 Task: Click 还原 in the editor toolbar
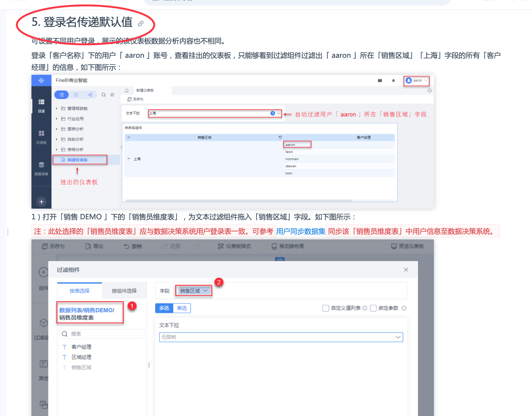[x=171, y=246]
